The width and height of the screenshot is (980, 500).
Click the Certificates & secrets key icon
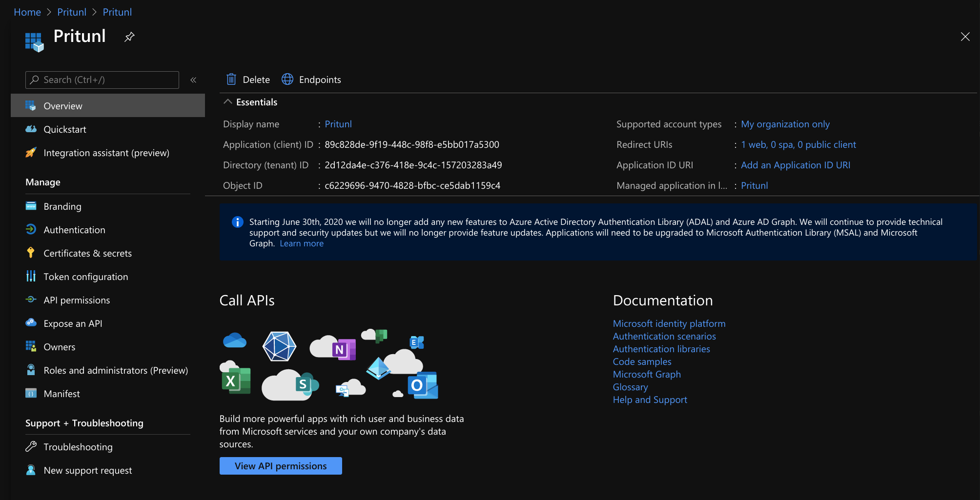(31, 253)
